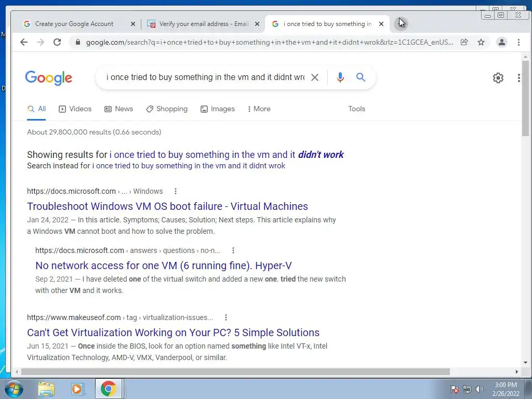The height and width of the screenshot is (399, 532).
Task: Open the Chrome profile avatar menu
Action: pos(501,42)
